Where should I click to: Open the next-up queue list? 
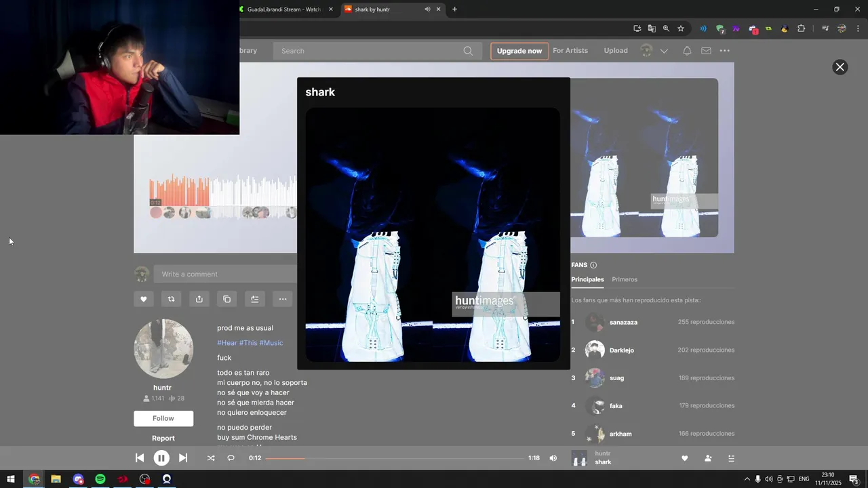coord(731,458)
